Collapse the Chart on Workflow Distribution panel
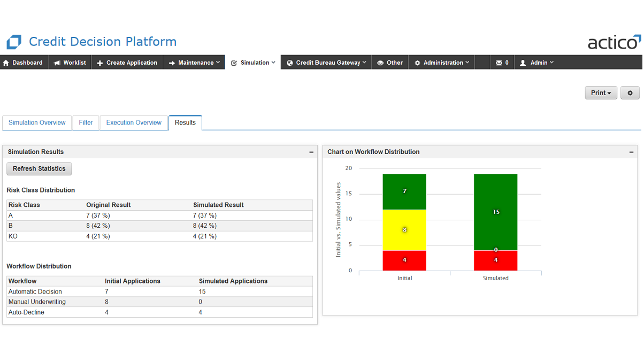 (631, 152)
